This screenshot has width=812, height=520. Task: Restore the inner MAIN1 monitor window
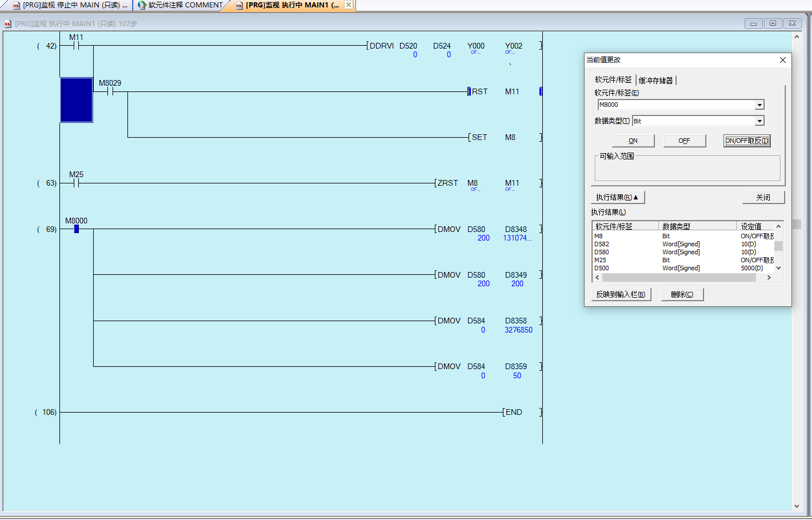click(773, 23)
